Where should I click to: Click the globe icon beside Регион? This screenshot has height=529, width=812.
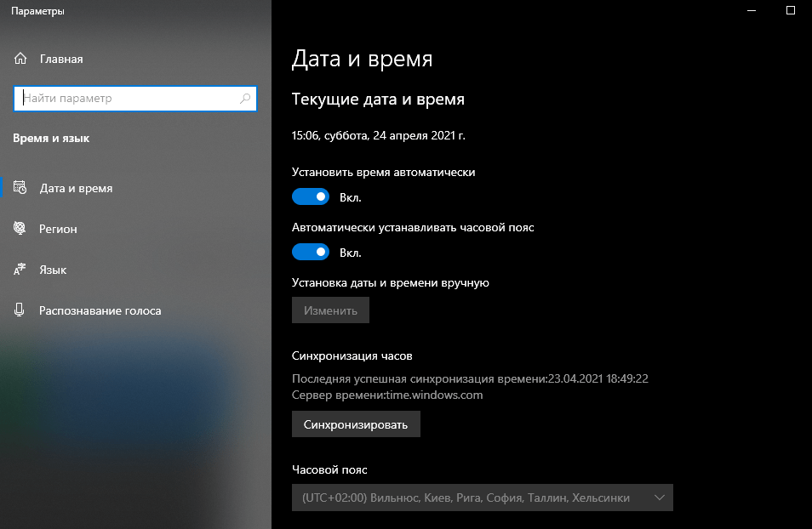point(20,229)
